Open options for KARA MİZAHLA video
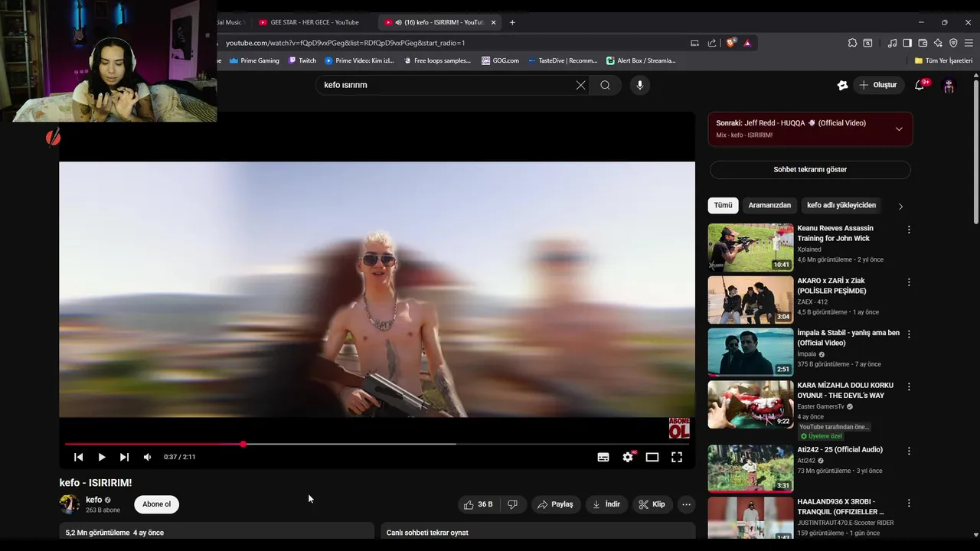This screenshot has width=980, height=551. tap(909, 387)
